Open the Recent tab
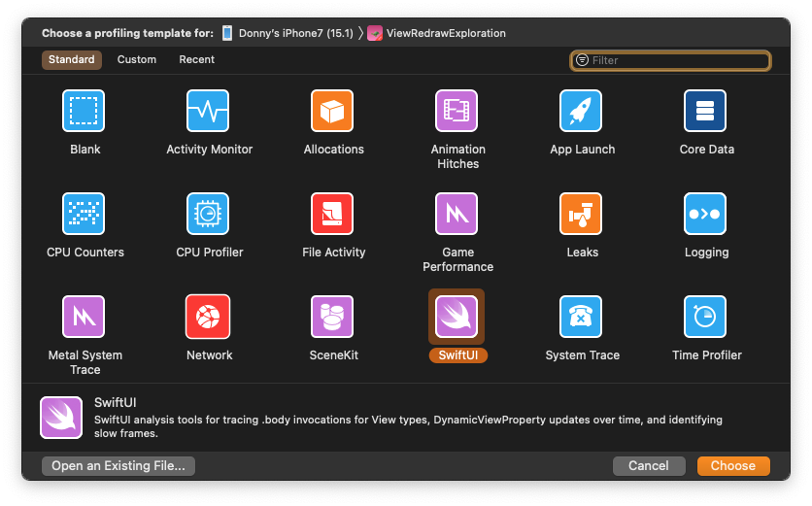The image size is (812, 506). [x=197, y=59]
